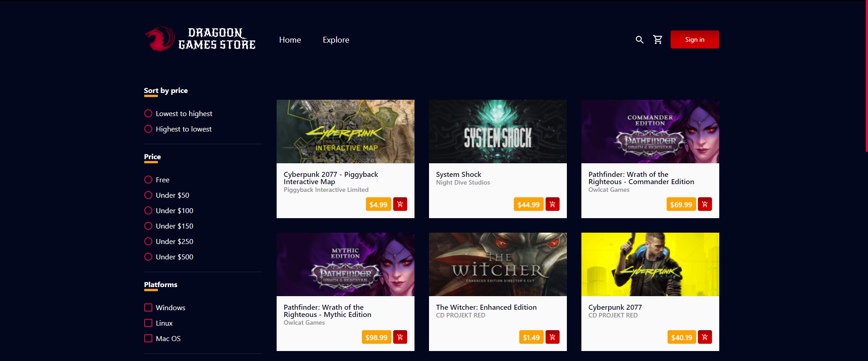Click CD PROJEKT RED under The Witcher
The image size is (868, 361).
461,315
